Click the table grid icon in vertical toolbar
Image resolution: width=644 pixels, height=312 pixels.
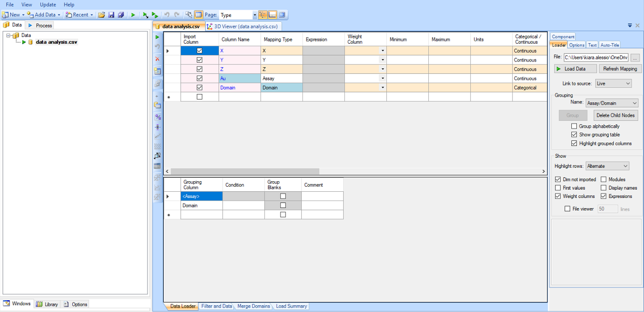click(x=158, y=166)
